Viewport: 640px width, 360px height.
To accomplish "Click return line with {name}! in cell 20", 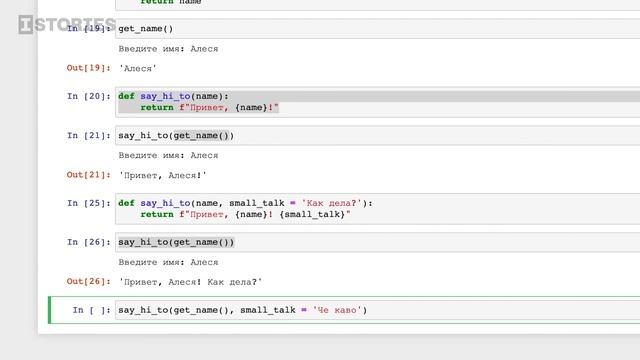I will (x=209, y=108).
